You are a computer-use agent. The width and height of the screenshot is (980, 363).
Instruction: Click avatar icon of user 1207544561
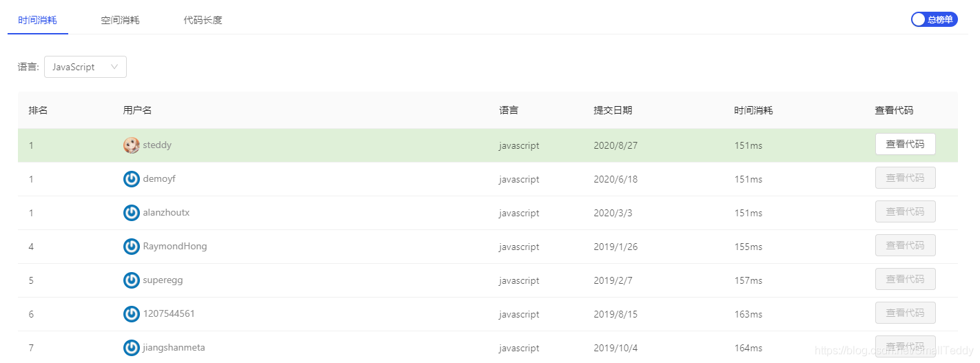point(131,314)
